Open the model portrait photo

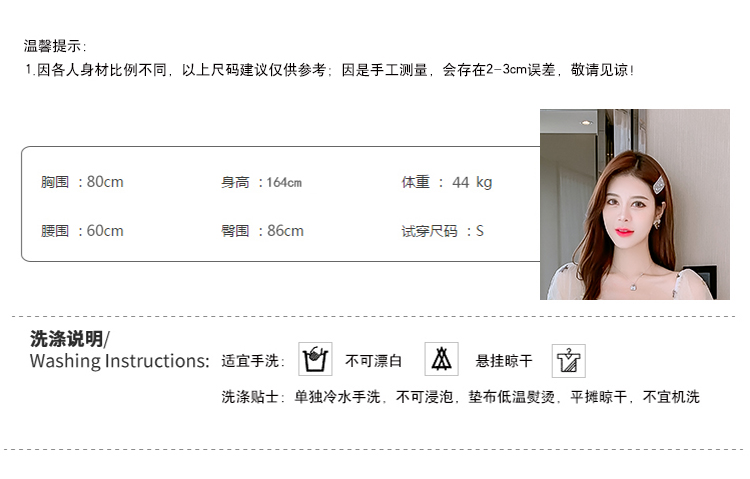point(635,204)
